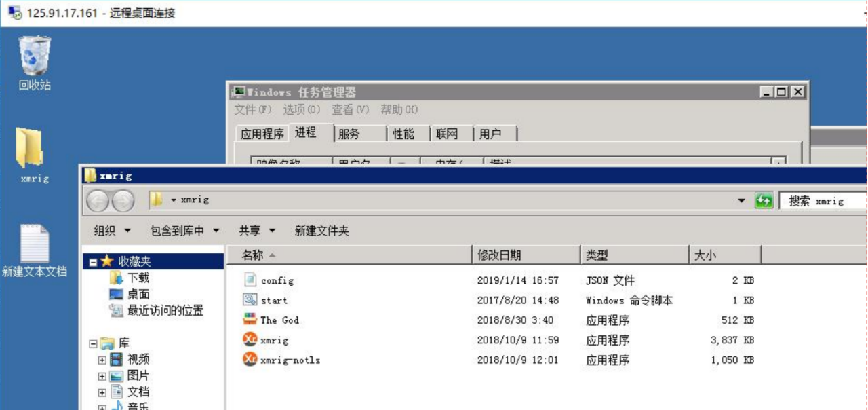Image resolution: width=868 pixels, height=410 pixels.
Task: Sort files by 大小 column header
Action: click(x=725, y=255)
